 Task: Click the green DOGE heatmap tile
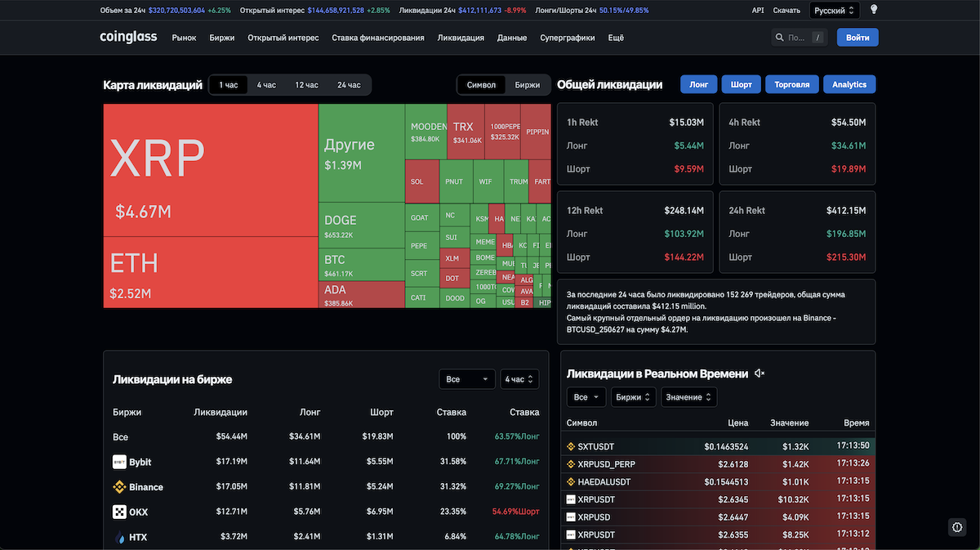click(x=362, y=224)
